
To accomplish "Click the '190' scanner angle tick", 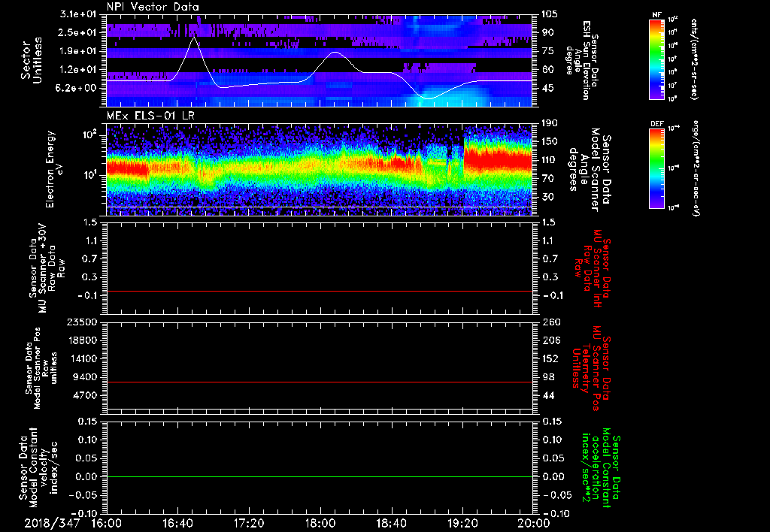I will (x=550, y=123).
